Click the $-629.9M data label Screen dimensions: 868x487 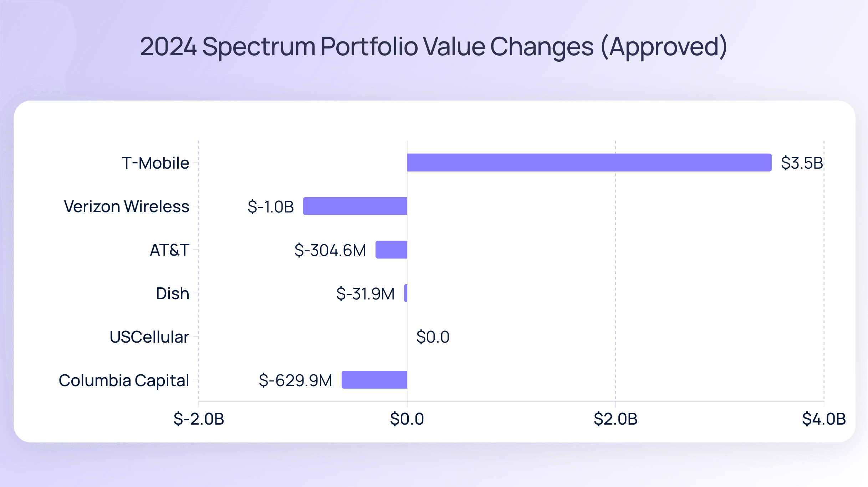coord(295,380)
